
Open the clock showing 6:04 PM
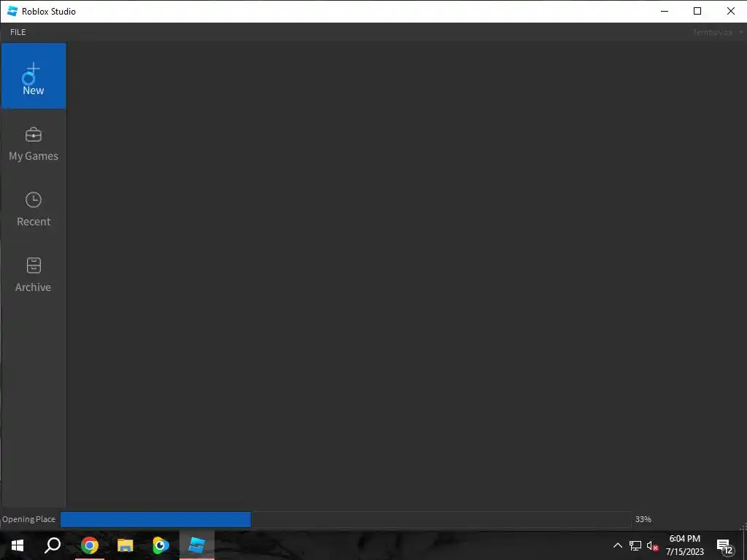[x=684, y=545]
